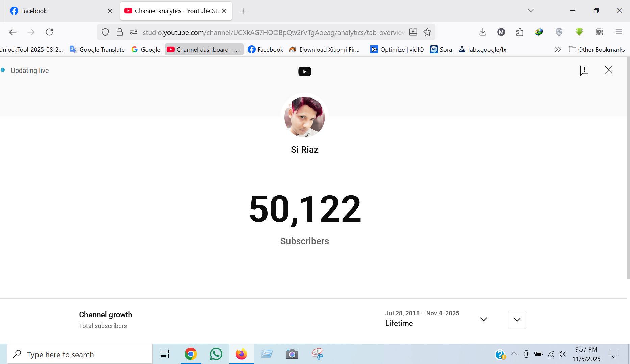Screen dimensions: 630x364
Task: Open WhatsApp from the taskbar
Action: (x=216, y=354)
